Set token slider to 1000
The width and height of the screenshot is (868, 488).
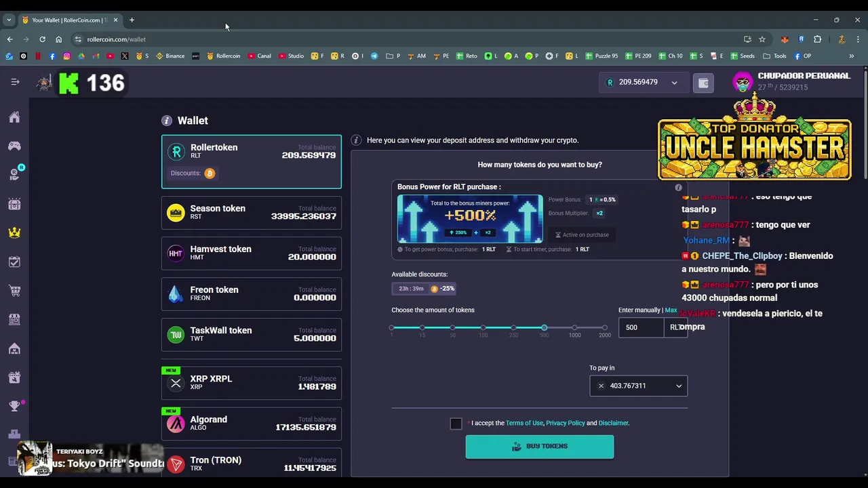tap(574, 328)
